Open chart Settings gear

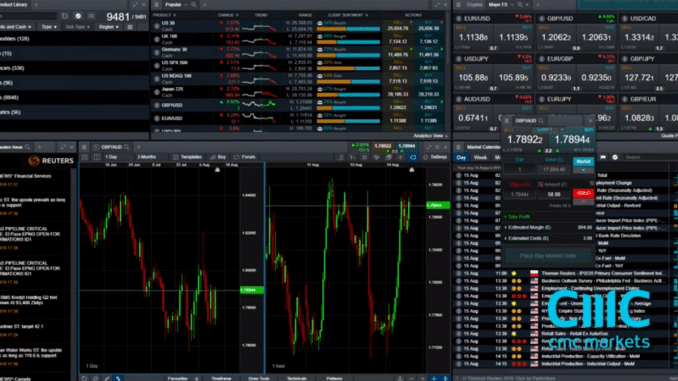[435, 157]
